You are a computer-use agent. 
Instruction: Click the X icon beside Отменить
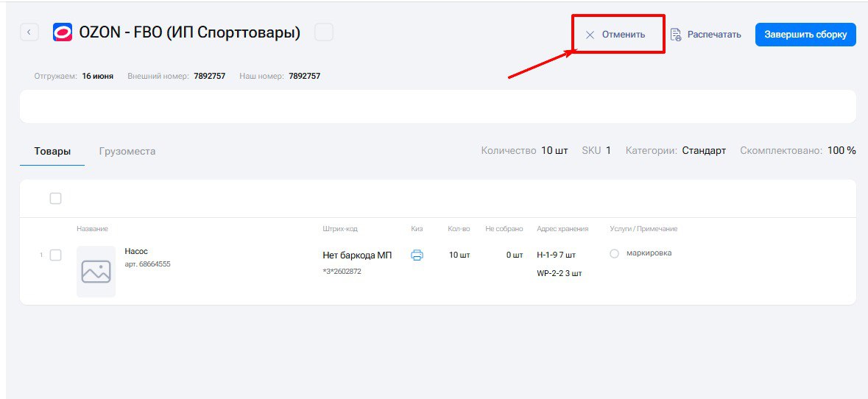tap(590, 35)
